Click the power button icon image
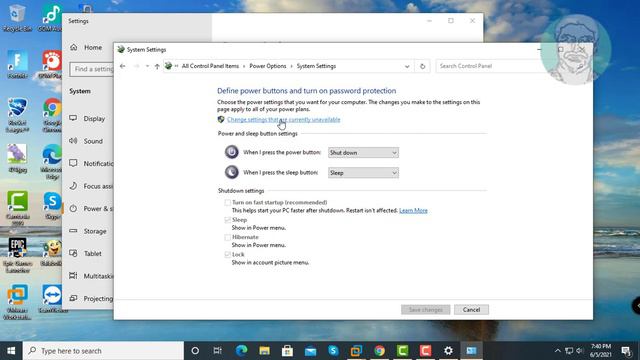The height and width of the screenshot is (360, 640). click(x=231, y=152)
